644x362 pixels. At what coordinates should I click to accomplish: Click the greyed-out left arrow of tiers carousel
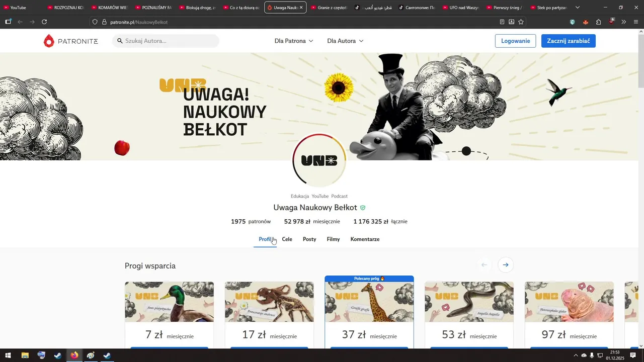pos(485,265)
